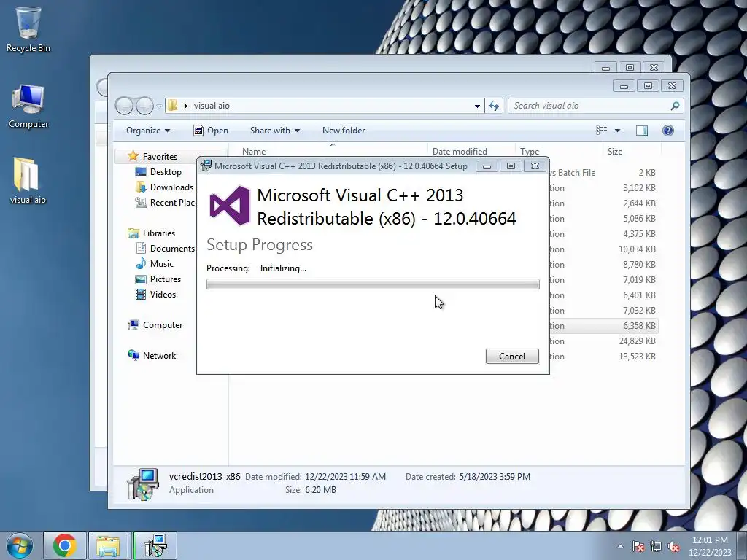Change the view with the view icon
This screenshot has height=560, width=747.
click(602, 131)
